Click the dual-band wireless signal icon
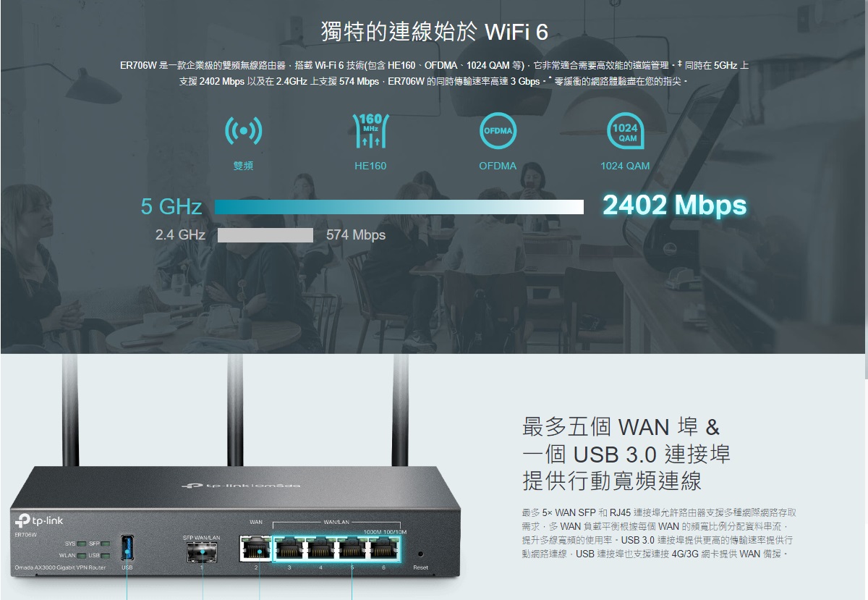This screenshot has width=868, height=600. tap(243, 131)
